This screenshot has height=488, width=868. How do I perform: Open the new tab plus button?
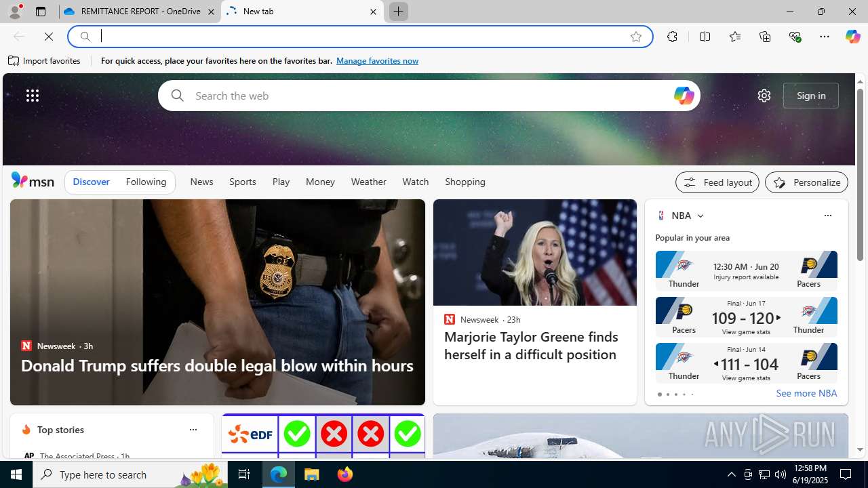pyautogui.click(x=398, y=12)
